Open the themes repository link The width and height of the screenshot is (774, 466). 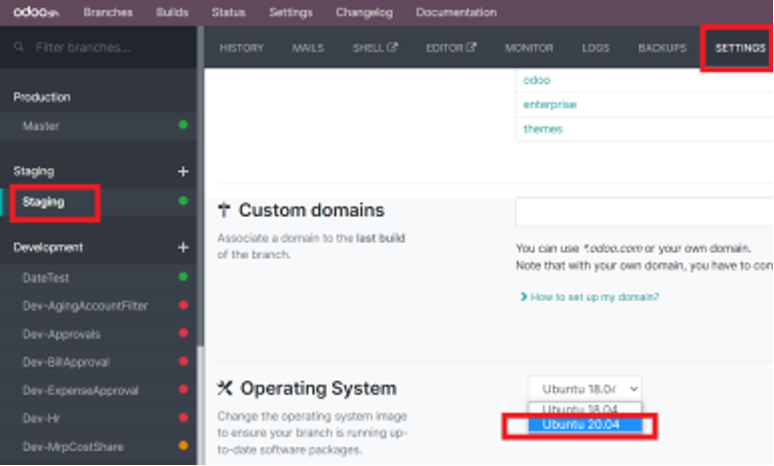pos(543,129)
